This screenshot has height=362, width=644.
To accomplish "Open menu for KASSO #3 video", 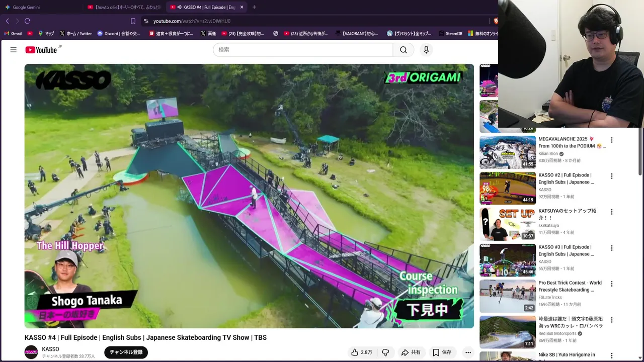I will 612,248.
